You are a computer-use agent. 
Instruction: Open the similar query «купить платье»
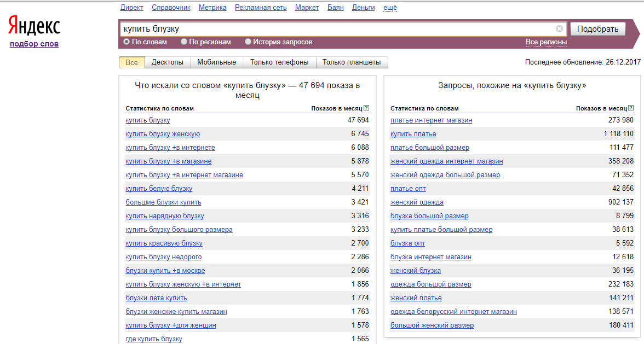point(412,133)
